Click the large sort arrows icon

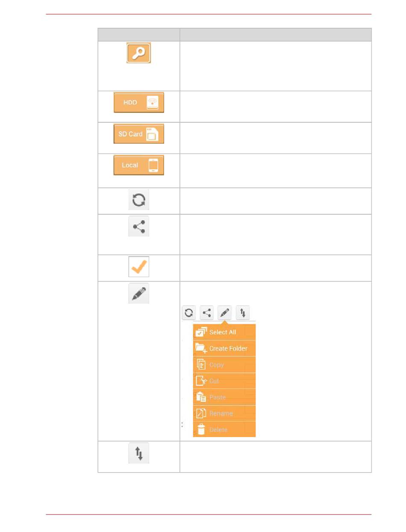(139, 453)
